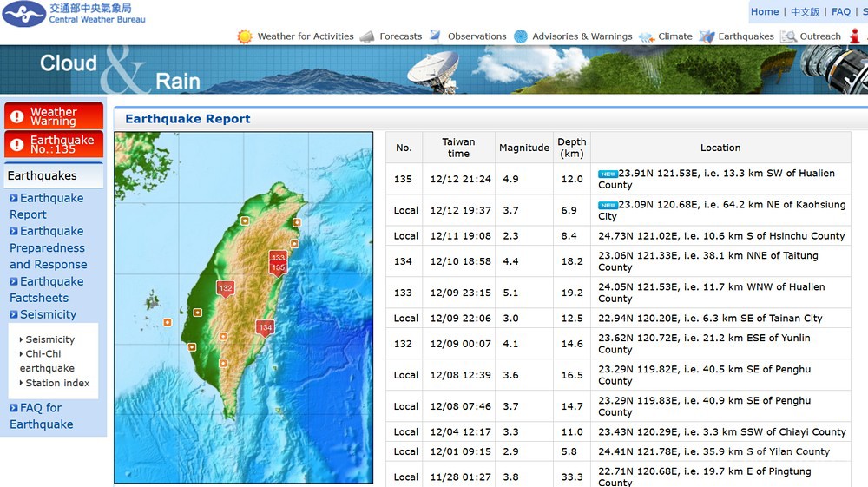Click the Earthquakes menu icon
Viewport: 868px width, 487px height.
707,36
